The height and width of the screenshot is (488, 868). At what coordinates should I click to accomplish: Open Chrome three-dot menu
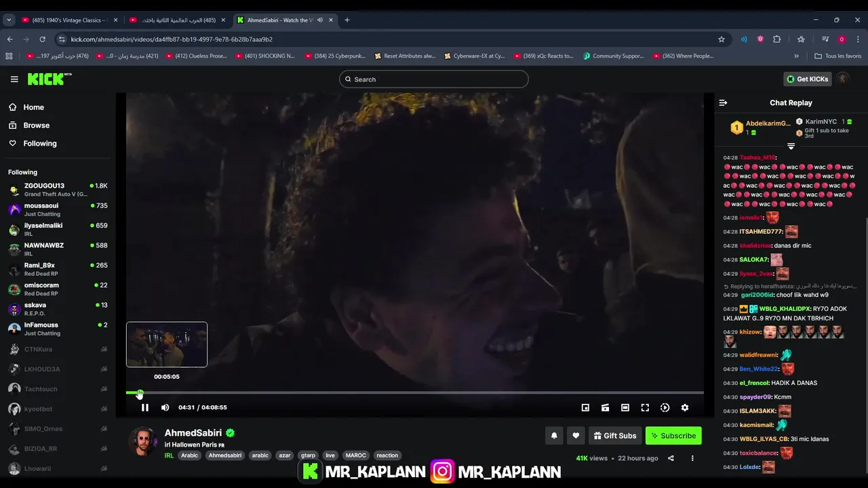click(858, 39)
